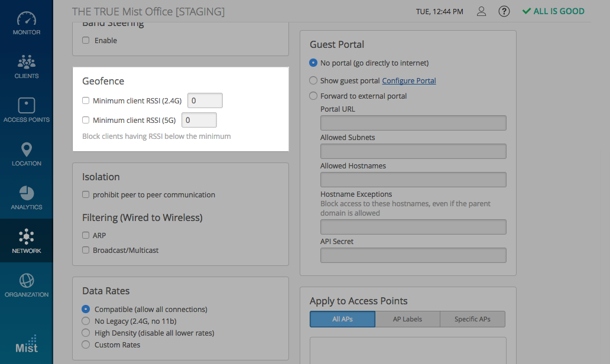610x364 pixels.
Task: Click the Mist logo
Action: point(26,344)
